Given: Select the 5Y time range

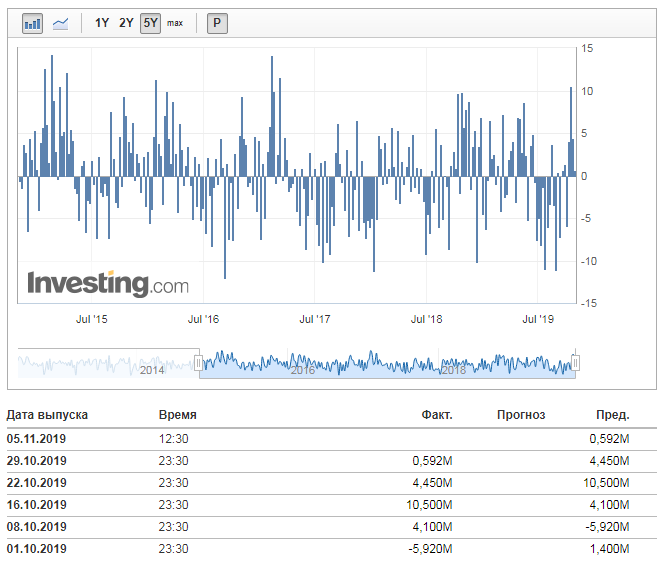Looking at the screenshot, I should click(150, 23).
